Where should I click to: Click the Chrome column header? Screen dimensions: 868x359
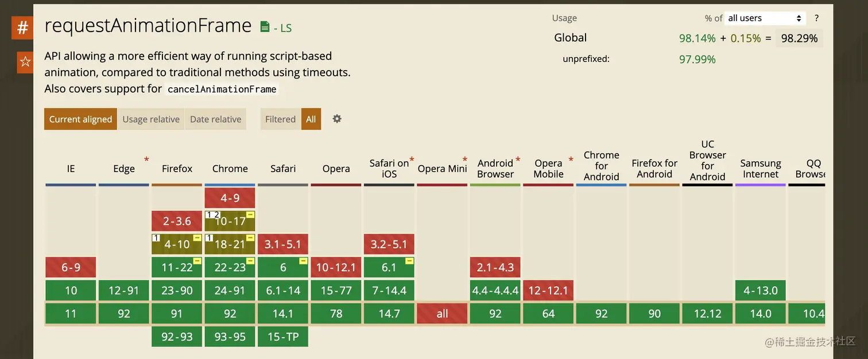[x=230, y=169]
